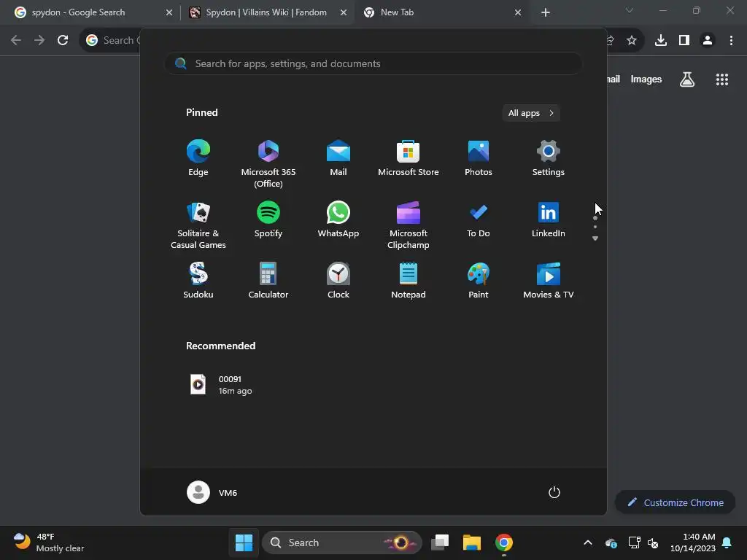
Task: Open LinkedIn
Action: 549,219
